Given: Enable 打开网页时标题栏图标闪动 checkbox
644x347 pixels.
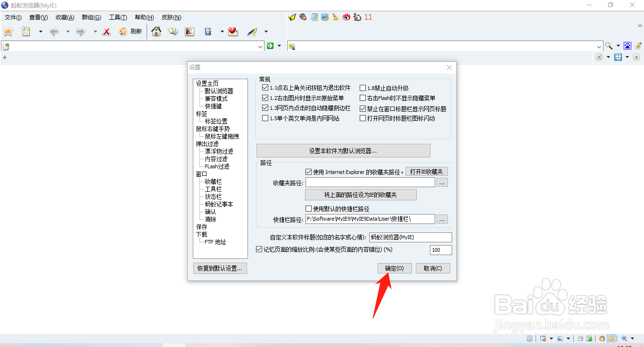Looking at the screenshot, I should [x=363, y=118].
